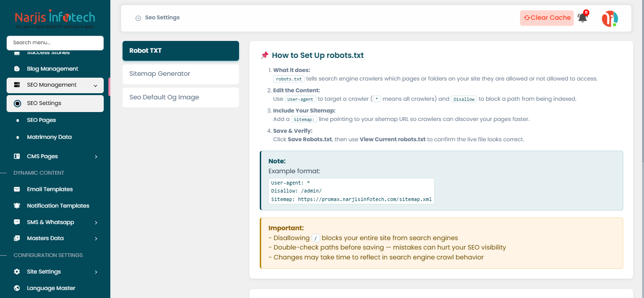
Task: Expand the Site Settings chevron
Action: click(96, 272)
